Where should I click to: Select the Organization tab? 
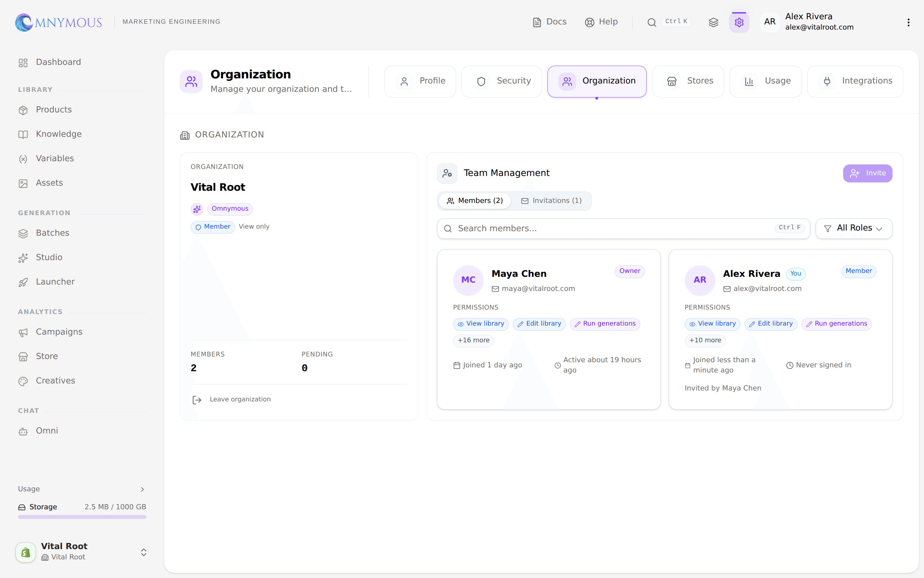597,81
